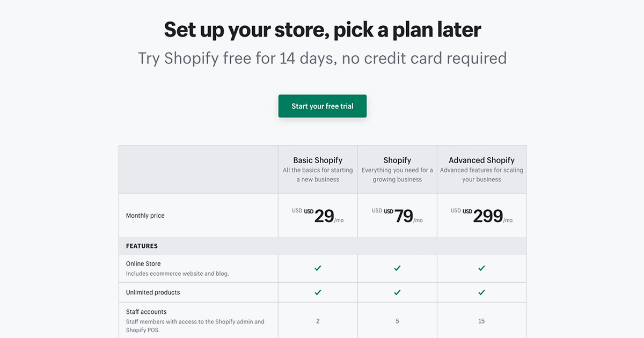Screen dimensions: 644x338
Task: Click Online Store checkmark under Advanced Shopify
Action: pyautogui.click(x=481, y=268)
